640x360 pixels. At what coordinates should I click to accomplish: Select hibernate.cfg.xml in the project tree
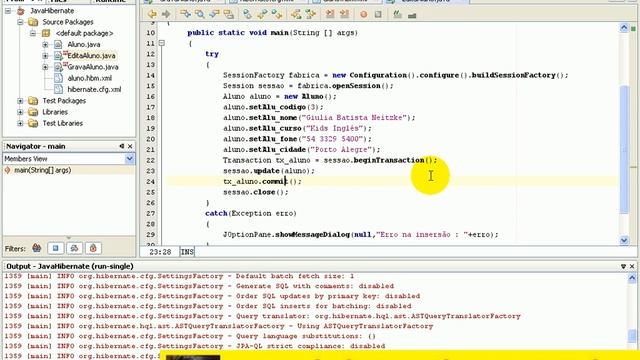pos(94,89)
